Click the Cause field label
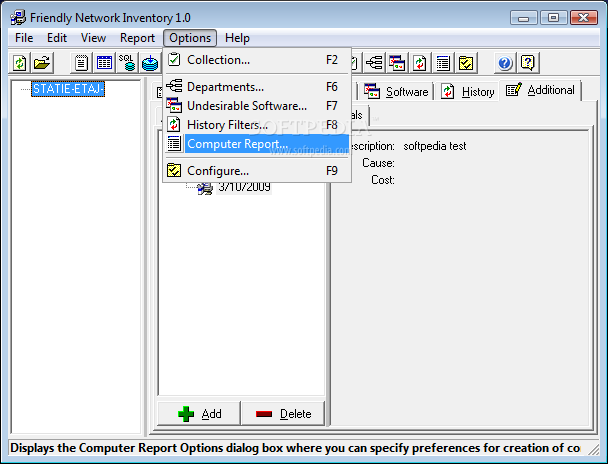 pos(378,163)
